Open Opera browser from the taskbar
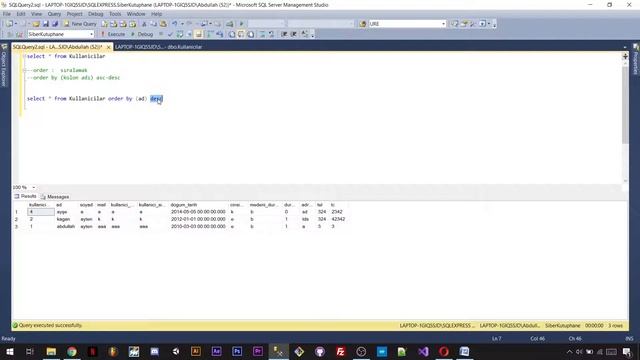 (x=444, y=351)
